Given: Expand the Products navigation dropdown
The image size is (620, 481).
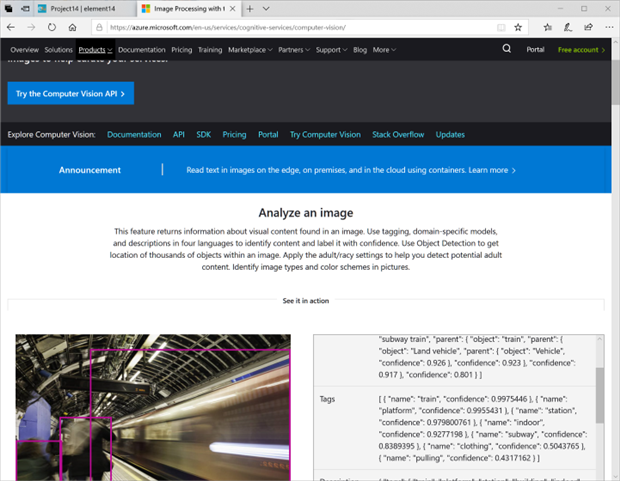Looking at the screenshot, I should tap(95, 49).
